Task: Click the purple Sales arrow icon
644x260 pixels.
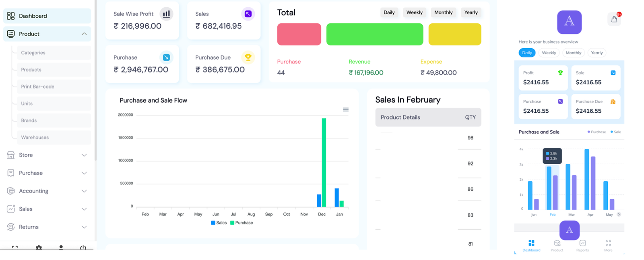Action: 248,14
